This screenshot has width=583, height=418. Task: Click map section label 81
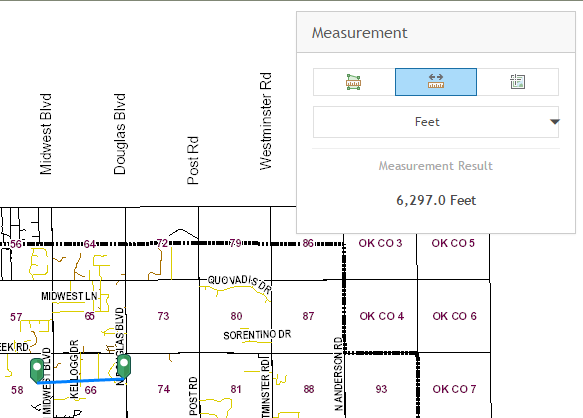tap(236, 389)
